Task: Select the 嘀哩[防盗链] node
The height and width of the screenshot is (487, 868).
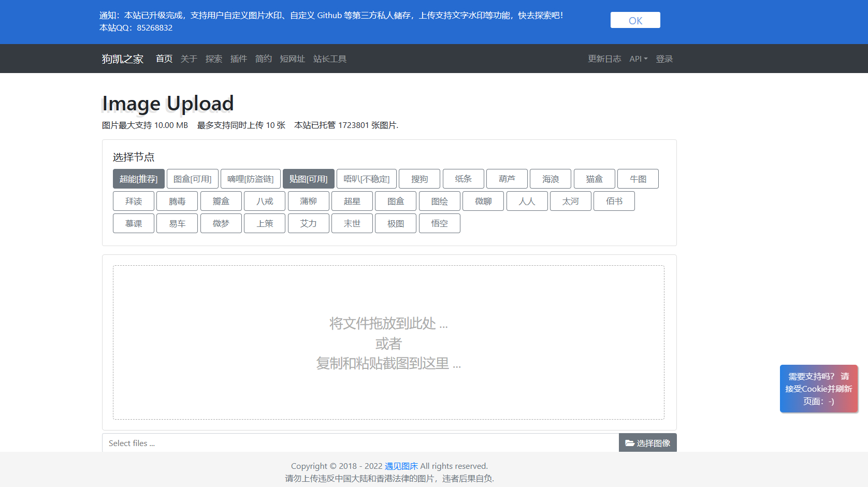Action: [251, 179]
